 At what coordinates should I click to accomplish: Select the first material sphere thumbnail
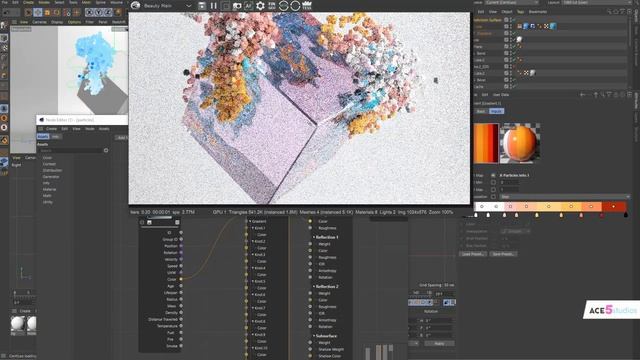click(18, 324)
